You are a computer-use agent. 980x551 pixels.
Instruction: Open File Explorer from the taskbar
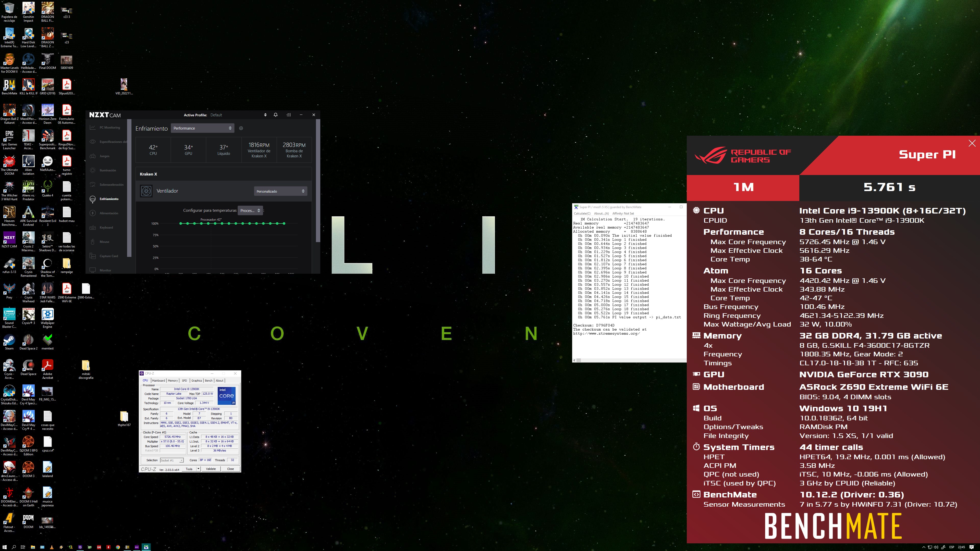(x=33, y=547)
